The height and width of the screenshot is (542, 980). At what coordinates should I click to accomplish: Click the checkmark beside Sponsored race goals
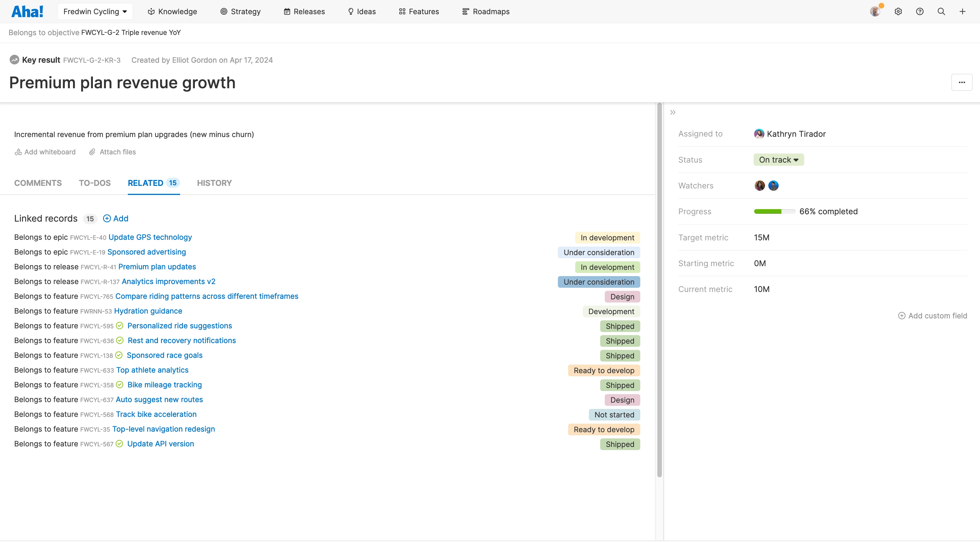coord(120,355)
